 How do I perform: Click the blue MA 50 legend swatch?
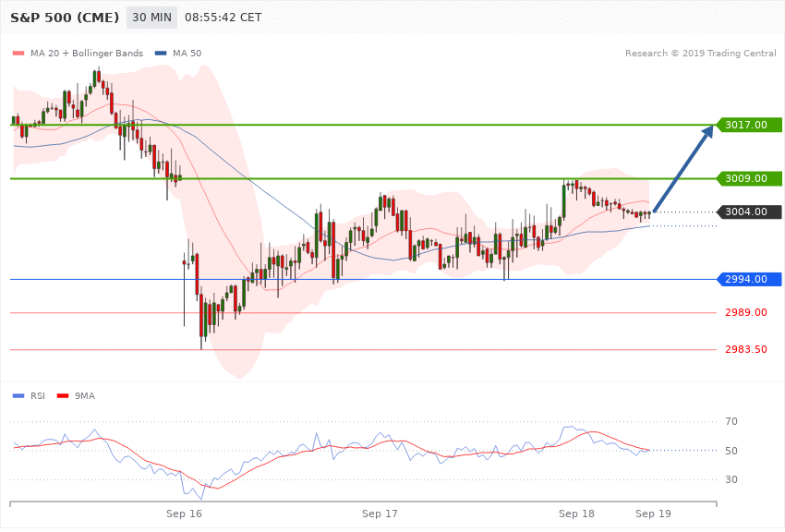click(x=161, y=53)
